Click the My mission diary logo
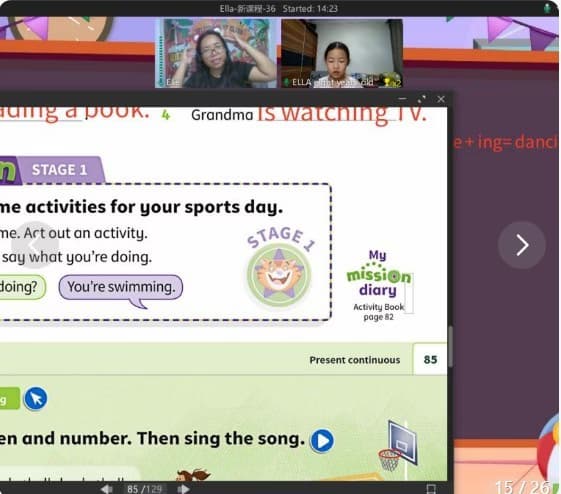Viewport: 561px width, 494px height. click(379, 274)
